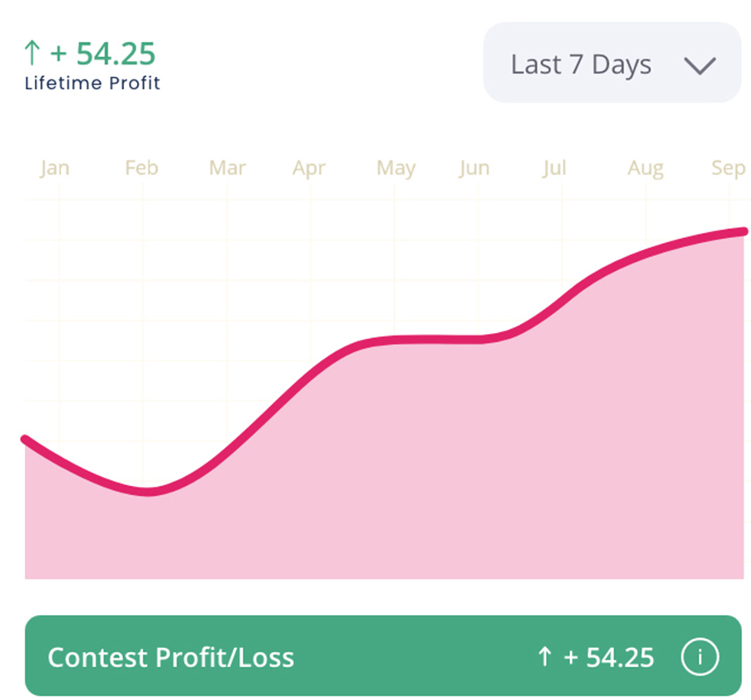Image resolution: width=751 pixels, height=700 pixels.
Task: Click the Contest Profit/Loss label
Action: [170, 658]
